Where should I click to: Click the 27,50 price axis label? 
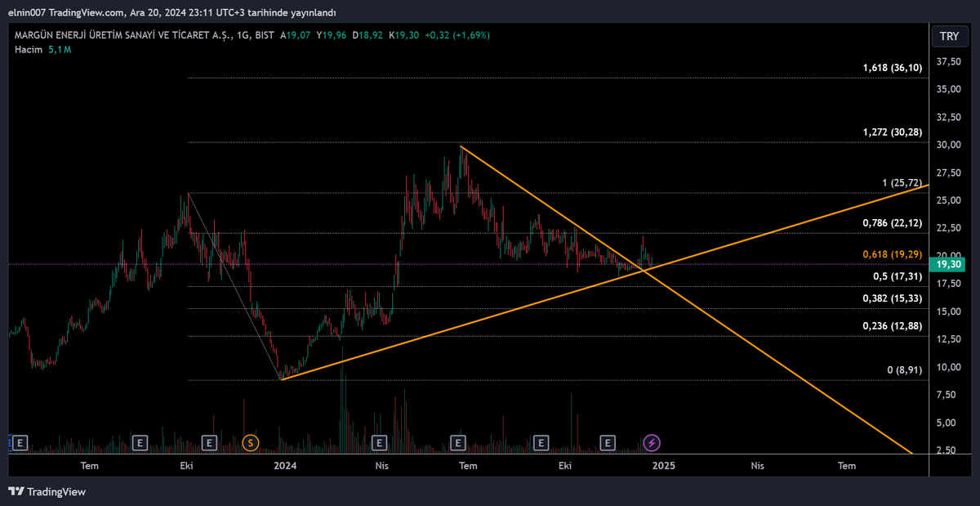coord(948,172)
